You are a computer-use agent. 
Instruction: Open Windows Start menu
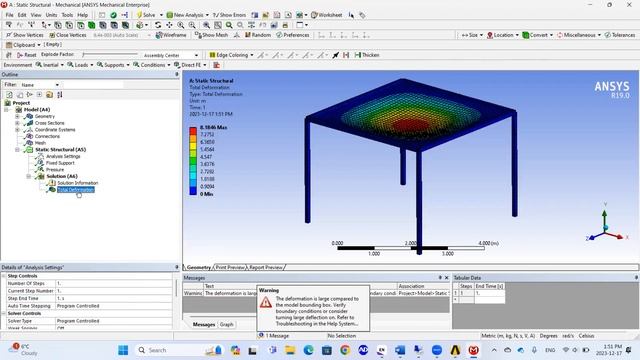(123, 350)
